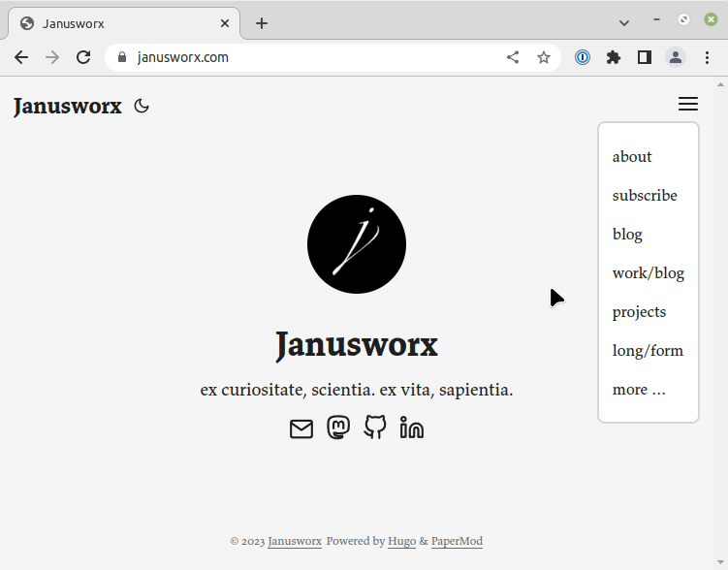The width and height of the screenshot is (728, 570).
Task: Click the scrollbar down arrow
Action: 720,562
